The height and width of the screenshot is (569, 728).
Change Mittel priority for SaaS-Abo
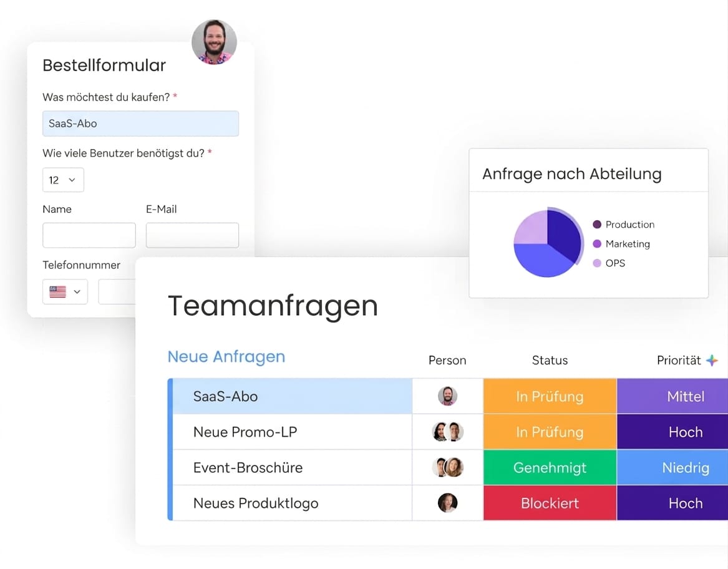(x=672, y=396)
